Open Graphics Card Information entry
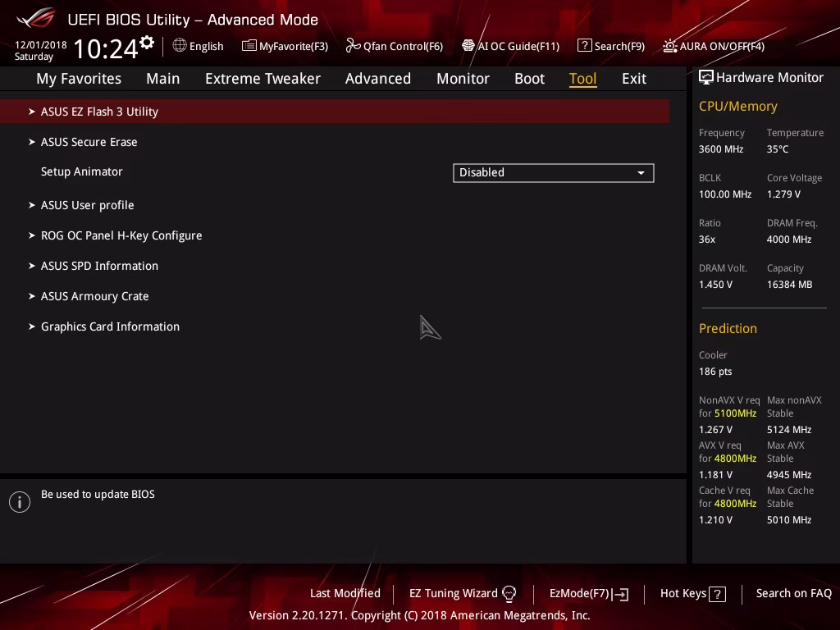Viewport: 840px width, 630px height. point(111,326)
